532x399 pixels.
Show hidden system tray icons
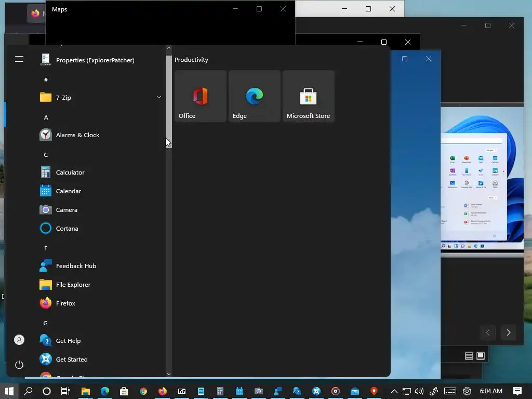pyautogui.click(x=394, y=391)
